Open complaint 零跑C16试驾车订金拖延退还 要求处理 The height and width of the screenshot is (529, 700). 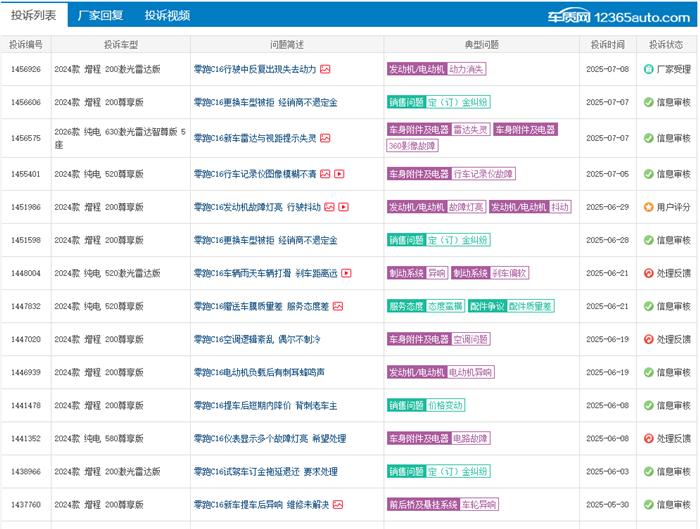pos(265,471)
